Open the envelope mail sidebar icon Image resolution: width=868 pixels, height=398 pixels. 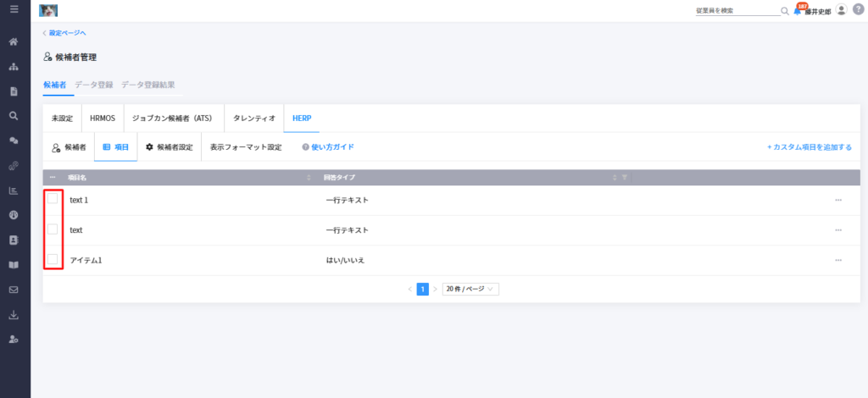click(x=14, y=290)
